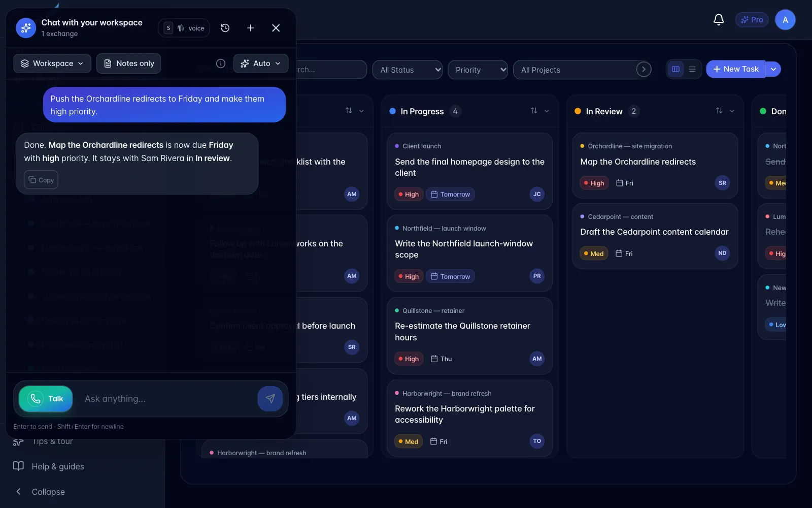Click the sort icon in the In Progress column
Screen dimensions: 812x508
click(534, 111)
